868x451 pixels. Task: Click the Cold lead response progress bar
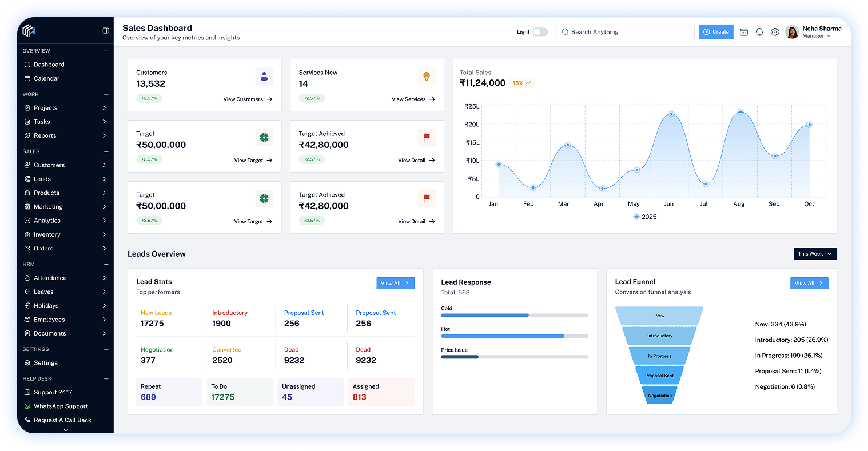515,316
